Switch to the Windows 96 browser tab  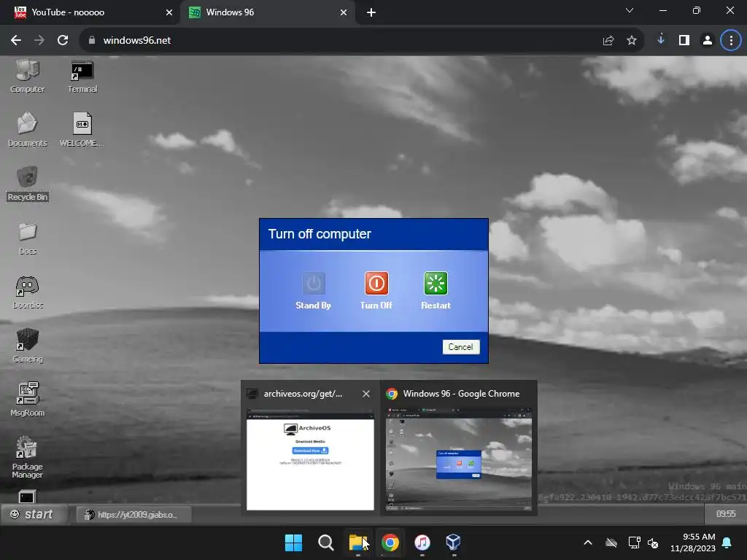(267, 12)
